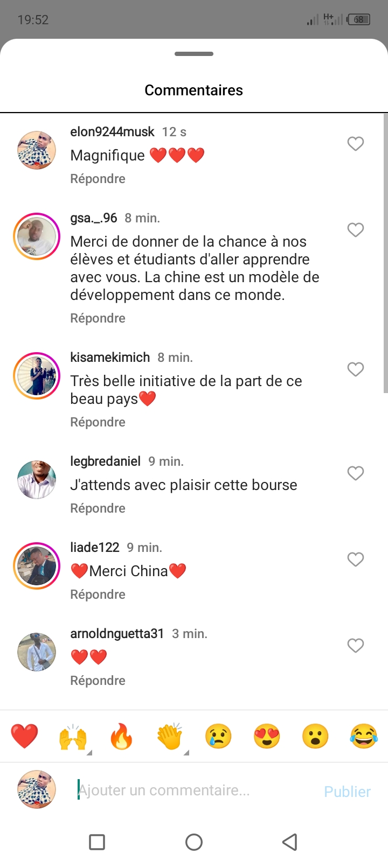Tap the Android back navigation button

point(290,842)
